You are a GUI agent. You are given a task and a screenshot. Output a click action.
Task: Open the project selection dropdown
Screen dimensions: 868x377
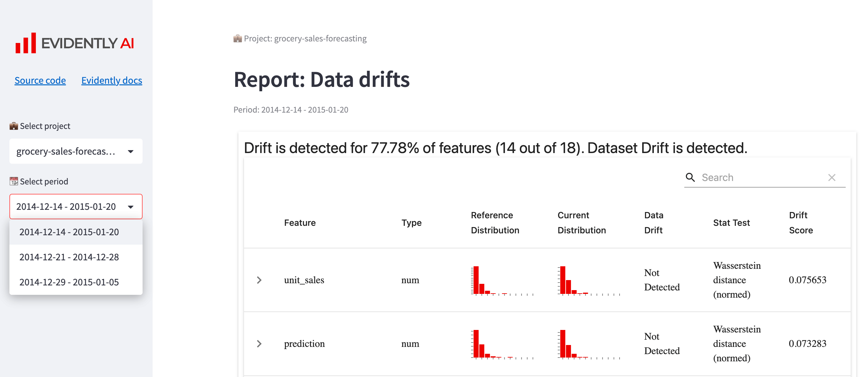75,151
